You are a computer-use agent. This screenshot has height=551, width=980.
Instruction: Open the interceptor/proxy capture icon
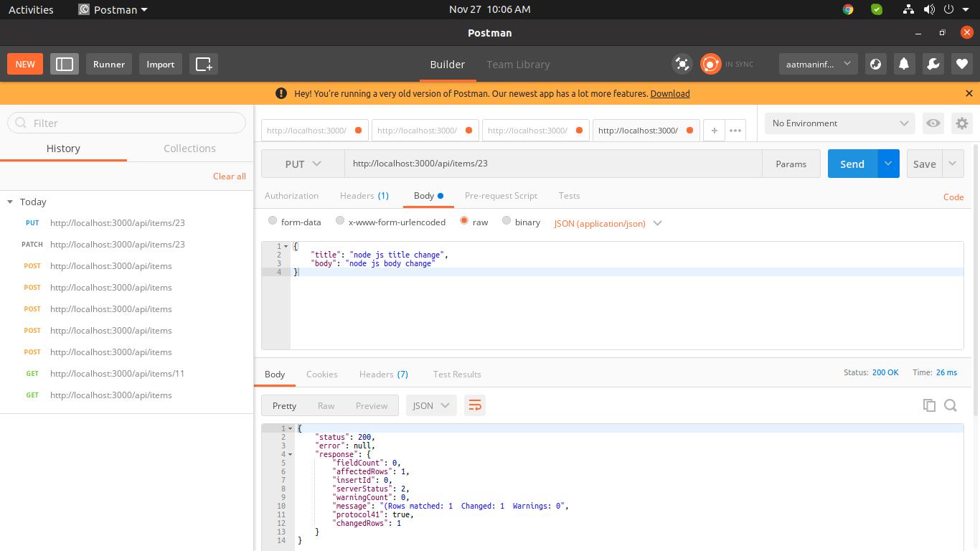[682, 64]
